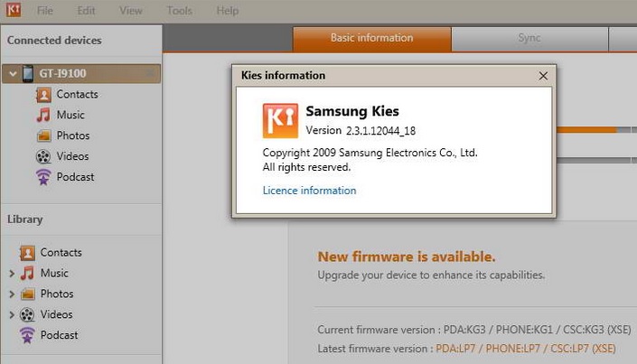Click the device Podcast icon

tap(43, 177)
